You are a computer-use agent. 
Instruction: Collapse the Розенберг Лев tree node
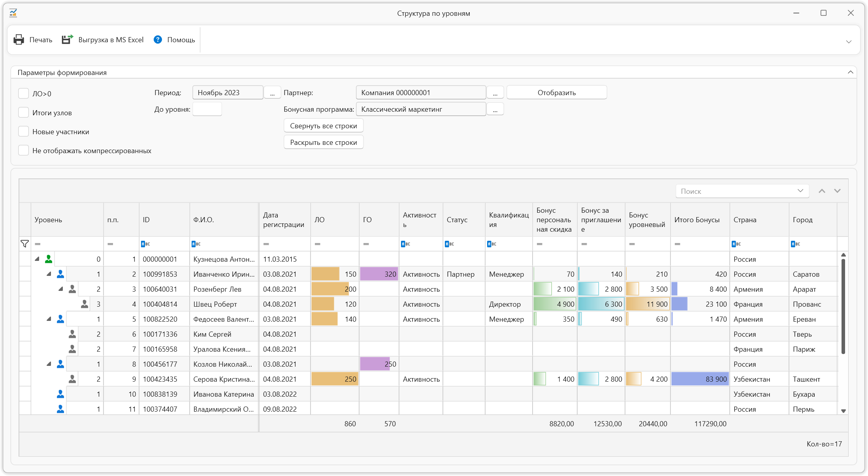click(60, 289)
